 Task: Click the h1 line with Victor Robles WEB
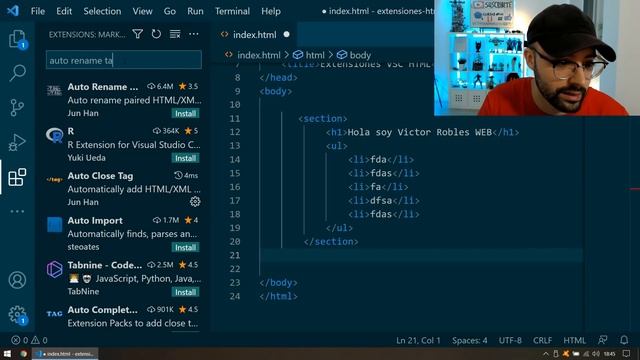(x=422, y=132)
